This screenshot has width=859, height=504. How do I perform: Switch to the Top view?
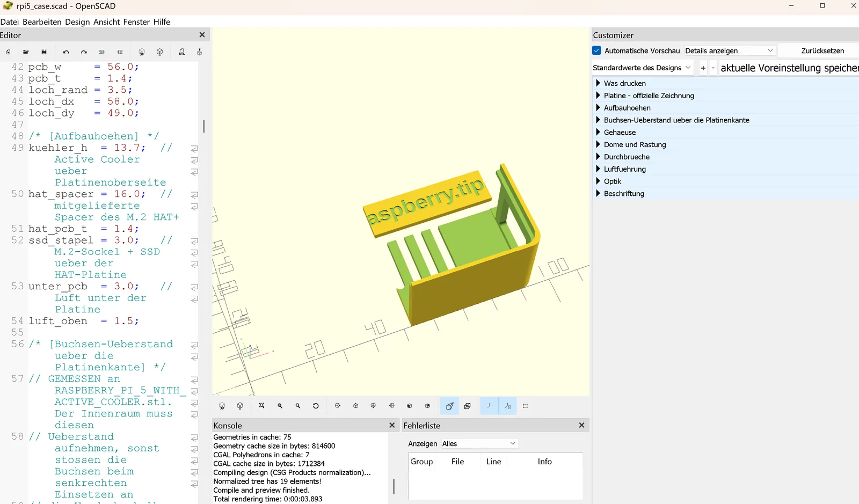[x=355, y=406]
